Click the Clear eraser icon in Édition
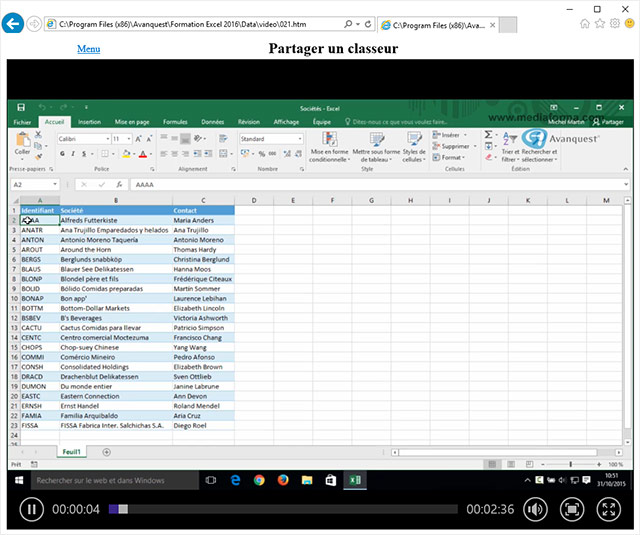Viewport: 640px width, 535px height. 489,157
